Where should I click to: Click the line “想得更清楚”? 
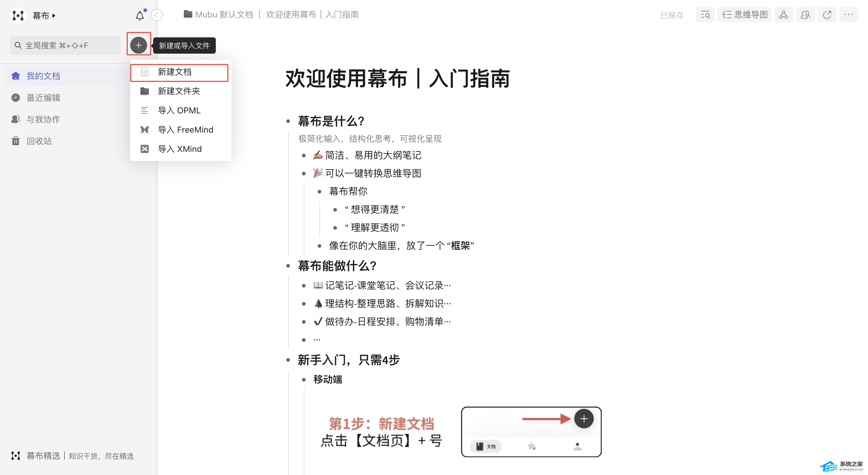point(375,209)
